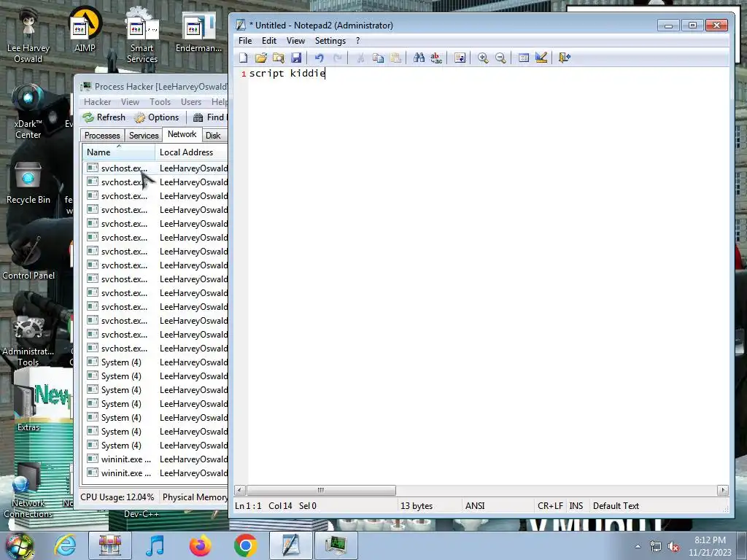This screenshot has width=747, height=560.
Task: Click the CR+LF line ending status entry
Action: (x=550, y=506)
